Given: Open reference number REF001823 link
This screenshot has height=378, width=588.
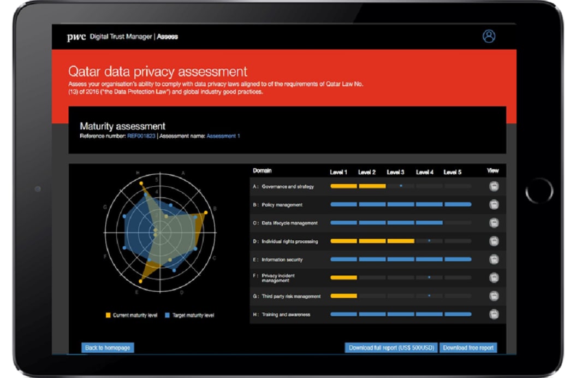Looking at the screenshot, I should point(141,136).
